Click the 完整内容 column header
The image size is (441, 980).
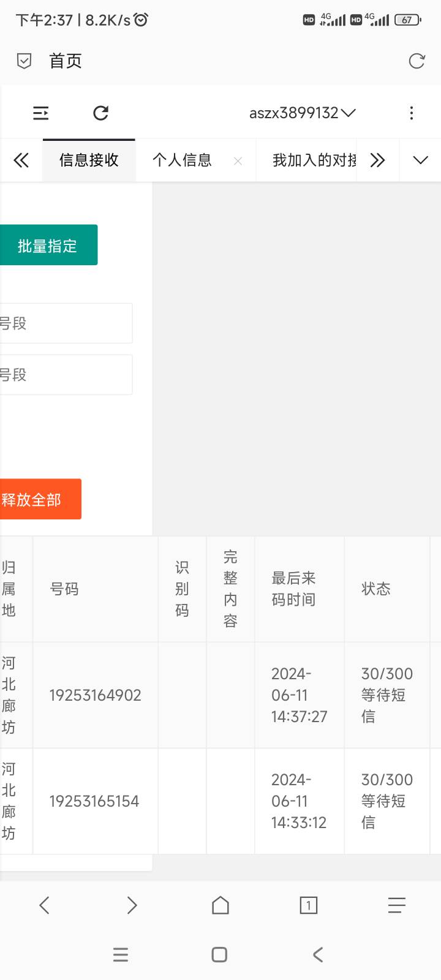pos(230,589)
